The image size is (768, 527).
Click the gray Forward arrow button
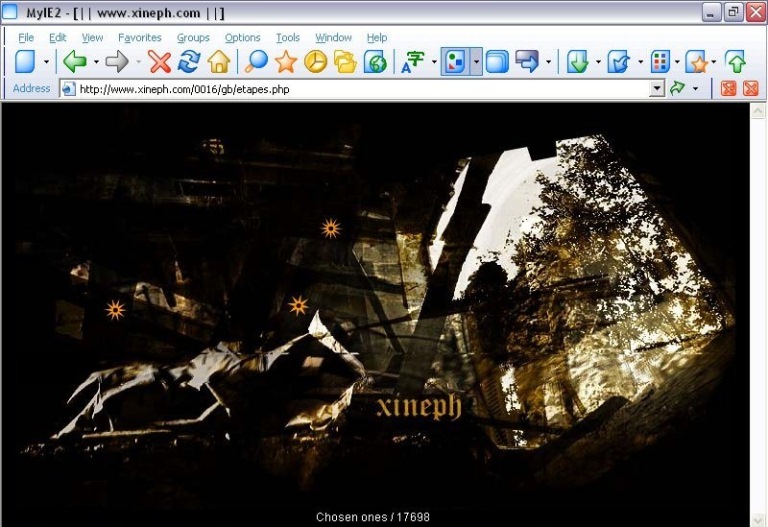click(117, 62)
